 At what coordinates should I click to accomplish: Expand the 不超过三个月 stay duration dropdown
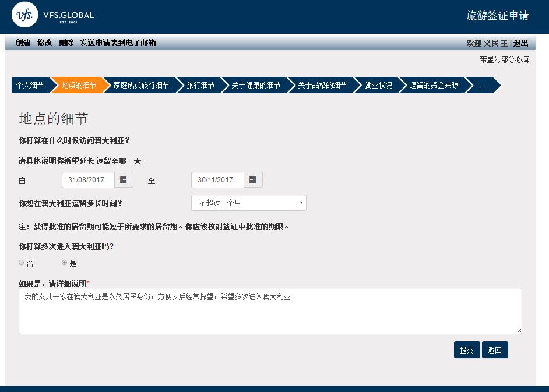(248, 203)
